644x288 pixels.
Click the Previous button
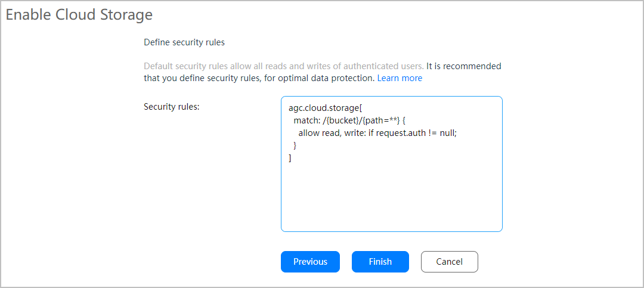pyautogui.click(x=310, y=262)
